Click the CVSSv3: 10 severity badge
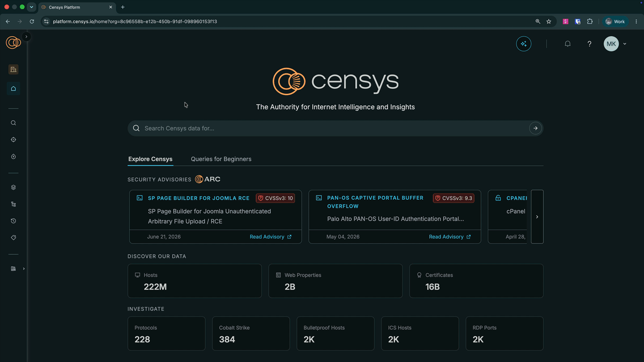The height and width of the screenshot is (362, 644). tap(275, 198)
